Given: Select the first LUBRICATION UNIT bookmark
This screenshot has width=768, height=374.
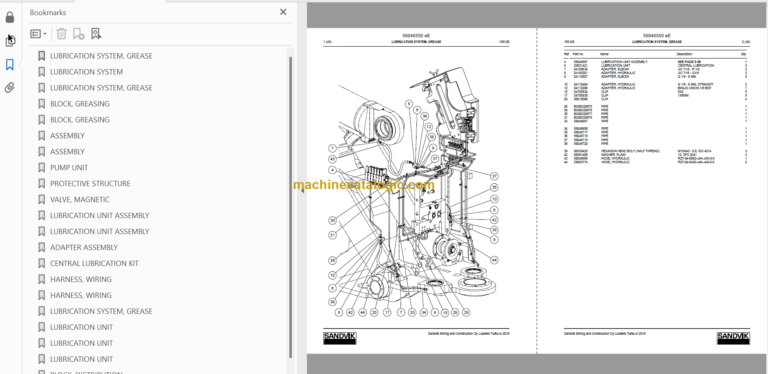Looking at the screenshot, I should click(x=81, y=327).
